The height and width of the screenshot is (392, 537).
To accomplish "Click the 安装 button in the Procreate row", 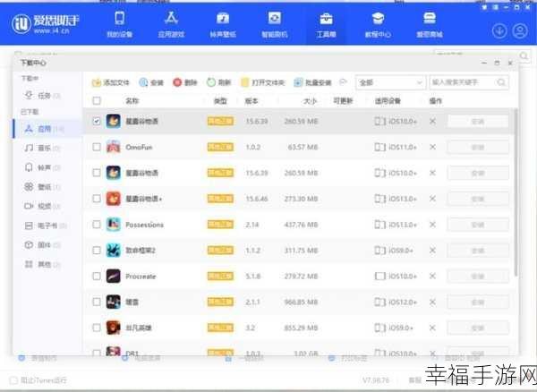I will 478,277.
